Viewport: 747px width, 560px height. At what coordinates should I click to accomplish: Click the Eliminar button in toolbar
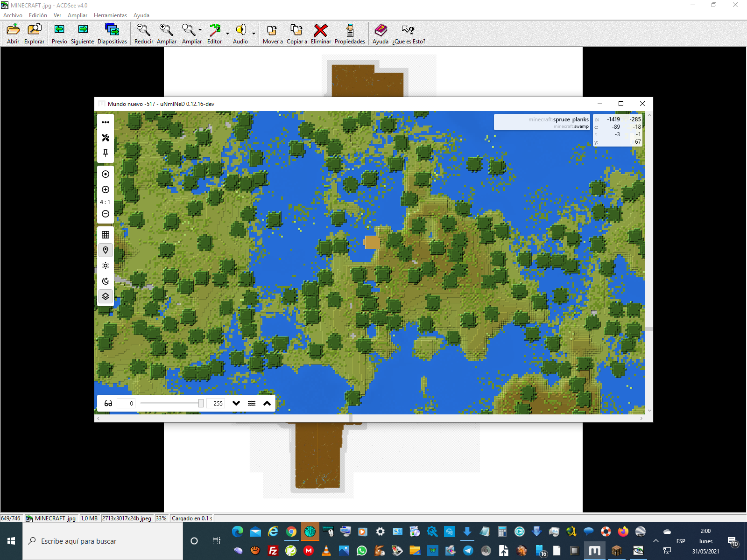(x=321, y=34)
